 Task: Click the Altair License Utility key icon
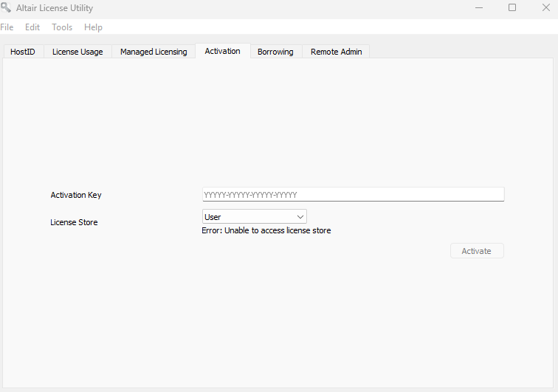click(6, 7)
